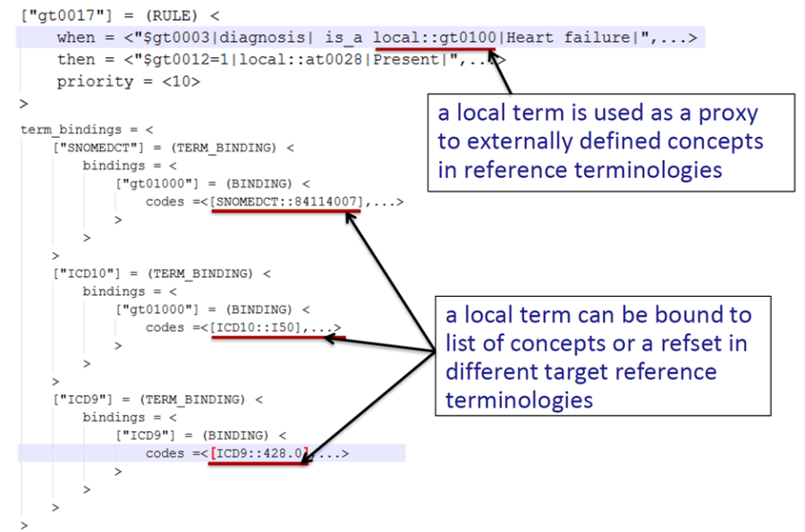Click the red bracket before ICD9::428.0
Viewport: 805px width, 532px height.
coord(213,453)
